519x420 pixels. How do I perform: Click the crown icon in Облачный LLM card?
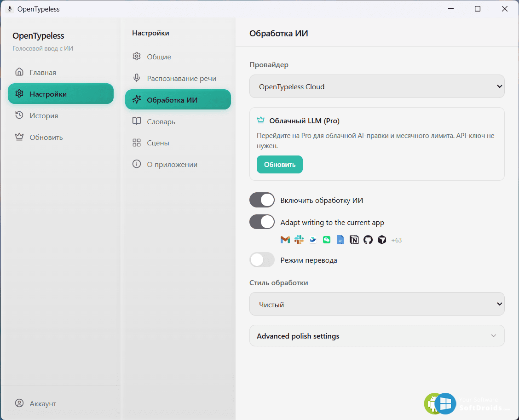[x=261, y=120]
